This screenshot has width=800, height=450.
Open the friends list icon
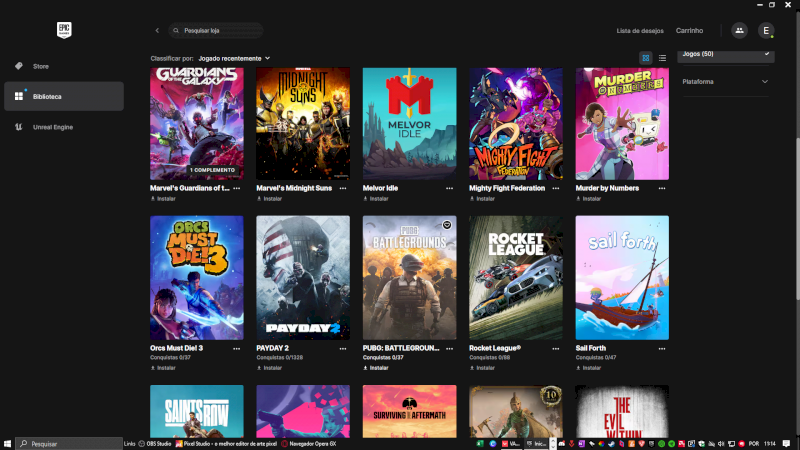tap(739, 31)
